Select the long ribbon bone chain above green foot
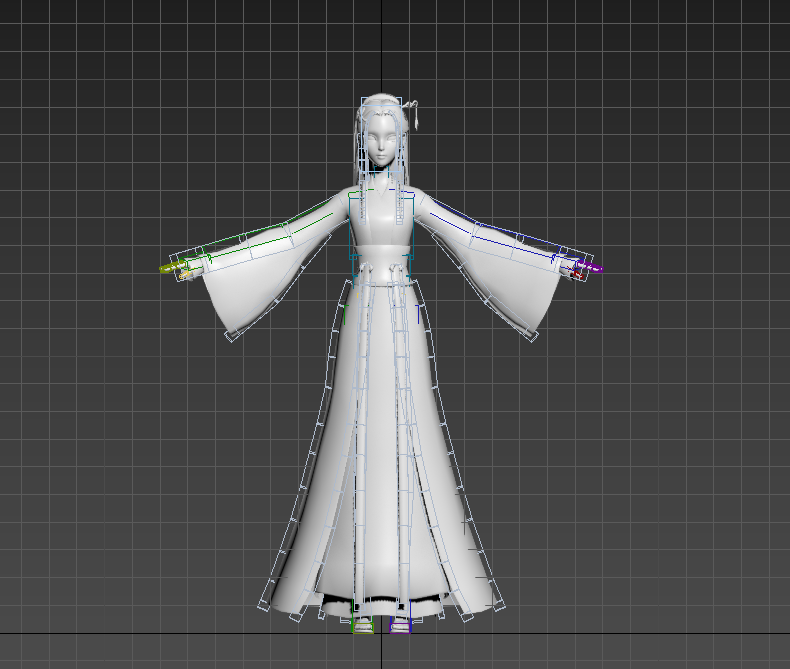This screenshot has height=669, width=790. coord(360,450)
